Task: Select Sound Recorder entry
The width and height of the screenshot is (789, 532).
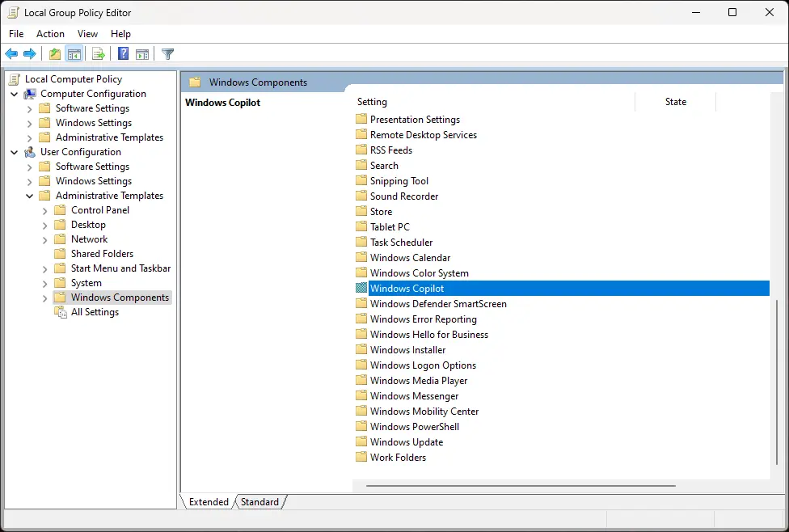Action: pos(404,196)
